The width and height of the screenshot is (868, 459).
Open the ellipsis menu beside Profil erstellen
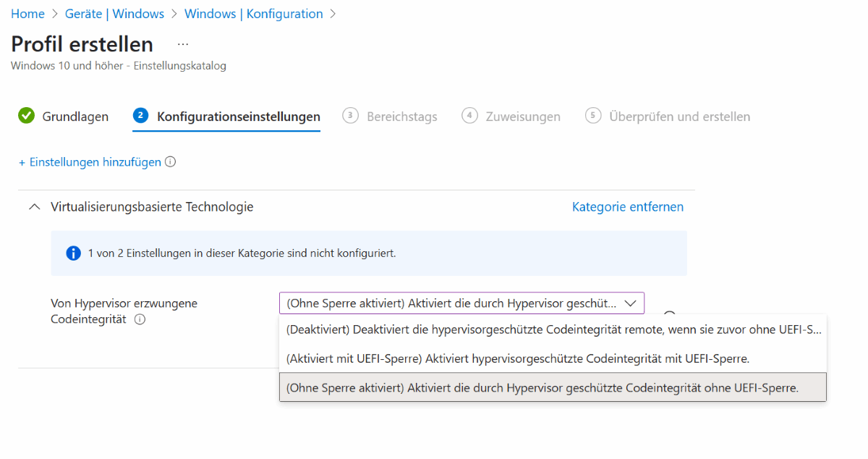coord(183,44)
